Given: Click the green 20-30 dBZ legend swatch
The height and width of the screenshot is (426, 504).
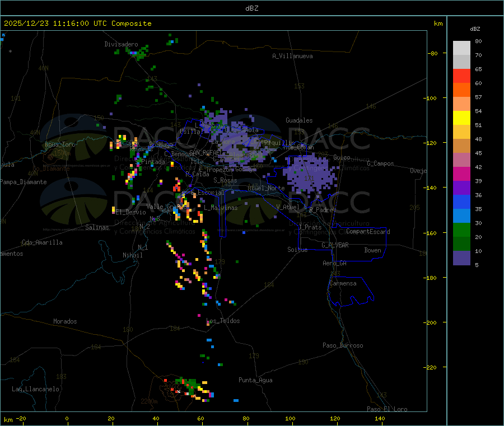Looking at the screenshot, I should pyautogui.click(x=461, y=230).
